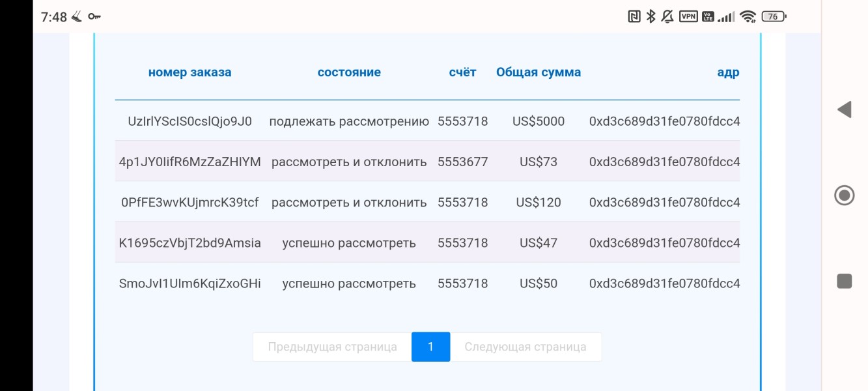Tap the Android back triangle button

coord(844,109)
